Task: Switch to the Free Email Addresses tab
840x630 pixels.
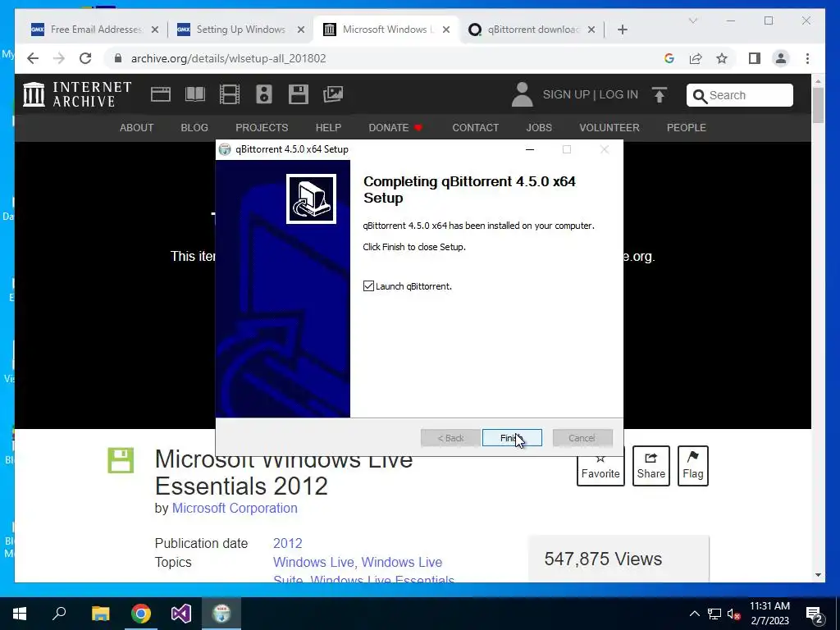Action: pos(94,30)
